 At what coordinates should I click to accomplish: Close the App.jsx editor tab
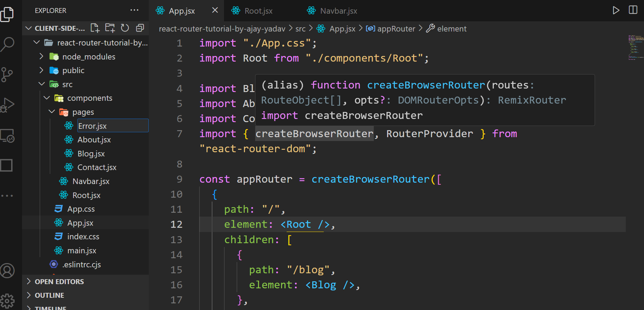[x=215, y=10]
